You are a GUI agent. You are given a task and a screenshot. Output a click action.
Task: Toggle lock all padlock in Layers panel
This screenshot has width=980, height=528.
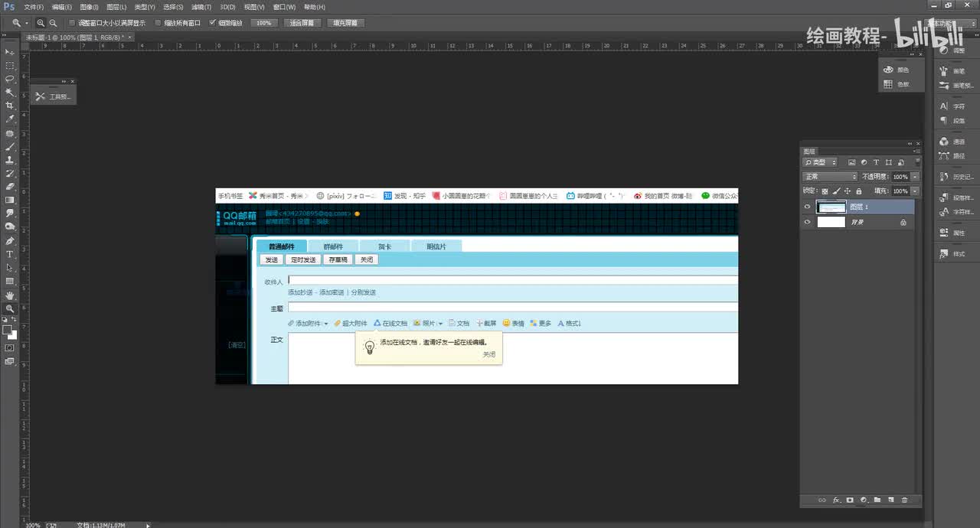point(858,191)
